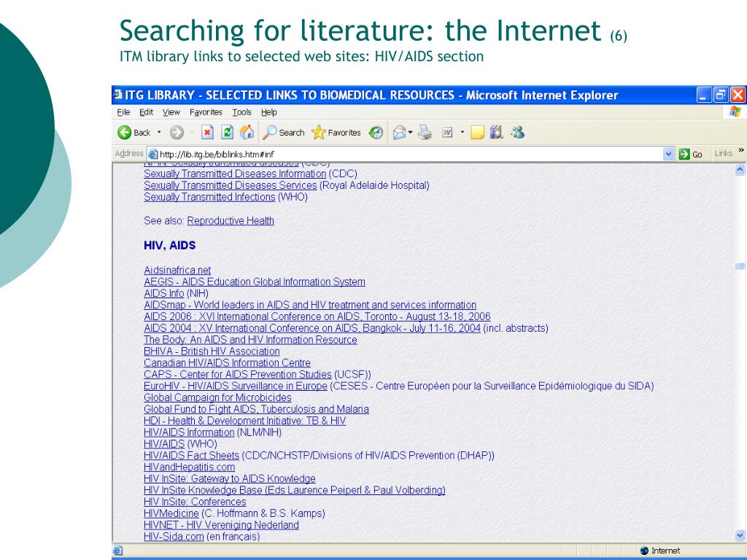Open the Reproductive Health link
747x560 pixels.
pyautogui.click(x=231, y=220)
